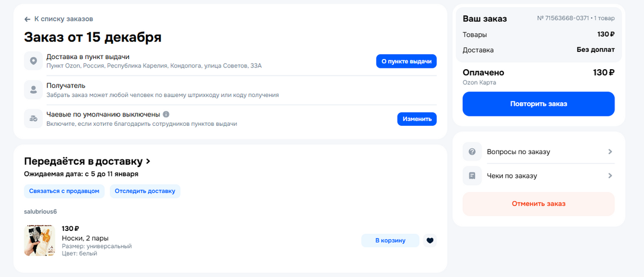Click the info icon beside tips text
Viewport: 644px width, 277px height.
[x=166, y=114]
